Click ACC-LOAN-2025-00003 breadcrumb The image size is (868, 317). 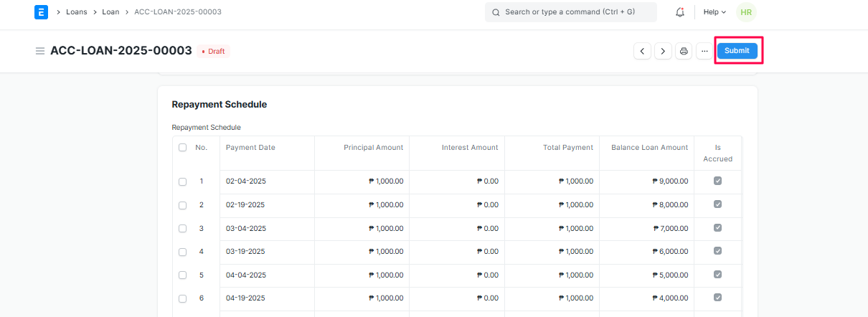pyautogui.click(x=178, y=12)
